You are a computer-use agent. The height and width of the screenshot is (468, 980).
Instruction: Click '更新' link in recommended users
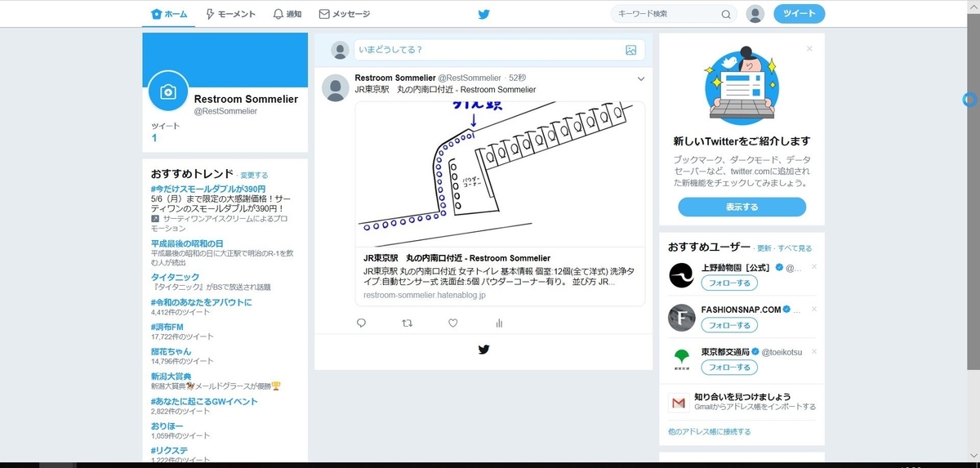click(764, 248)
